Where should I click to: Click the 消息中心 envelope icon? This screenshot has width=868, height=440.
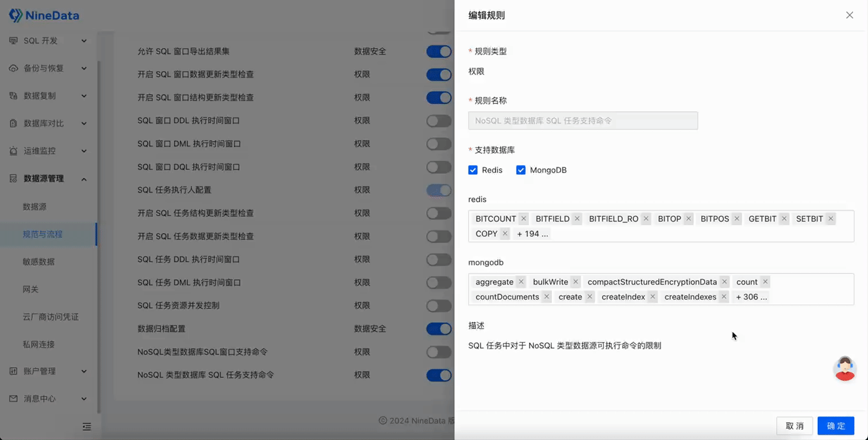[13, 399]
